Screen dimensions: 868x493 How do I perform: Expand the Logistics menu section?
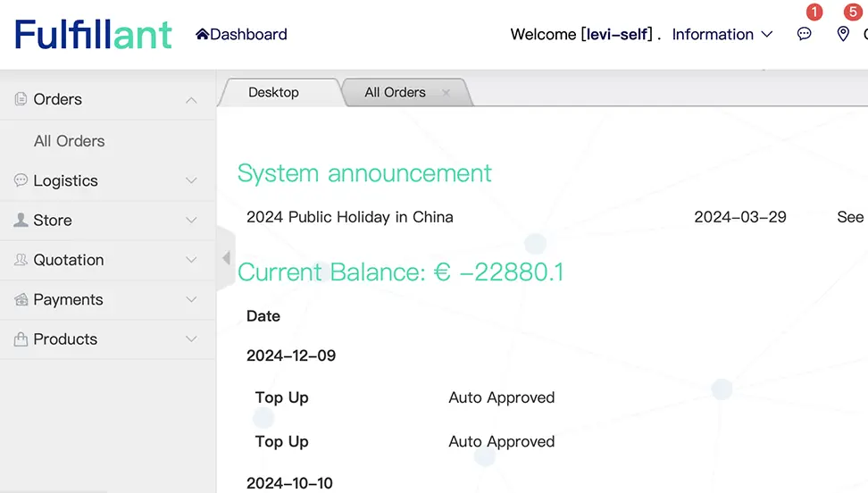(x=191, y=180)
